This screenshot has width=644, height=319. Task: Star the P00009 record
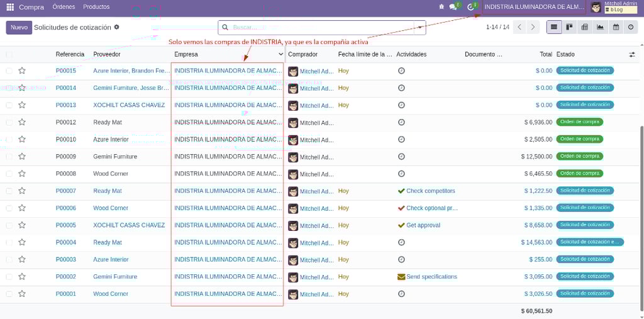click(x=22, y=156)
